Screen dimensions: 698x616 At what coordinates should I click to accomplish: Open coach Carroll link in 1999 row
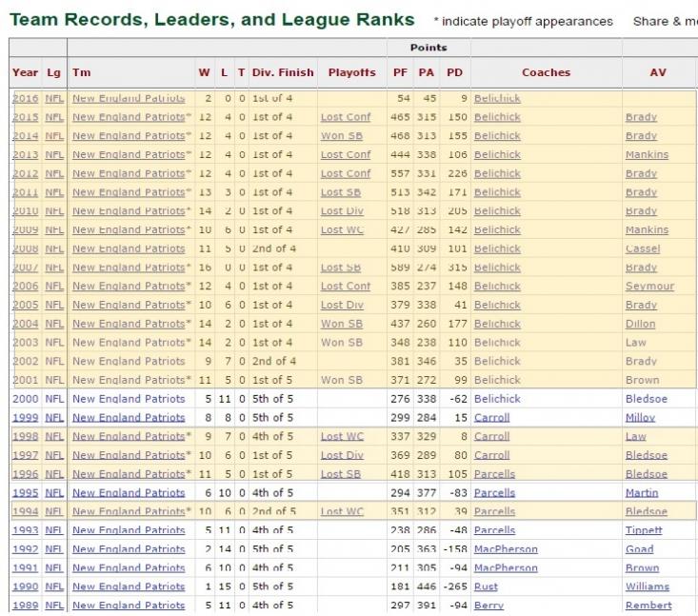(492, 418)
